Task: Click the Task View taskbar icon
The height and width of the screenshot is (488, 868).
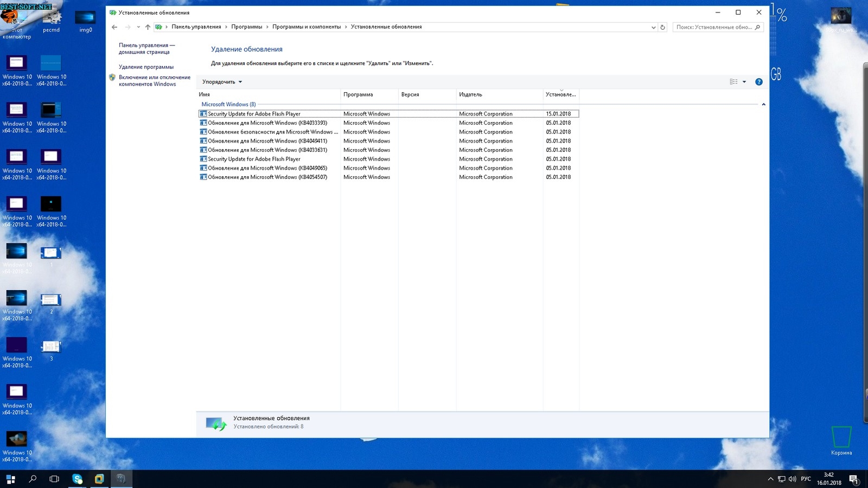Action: pos(54,479)
